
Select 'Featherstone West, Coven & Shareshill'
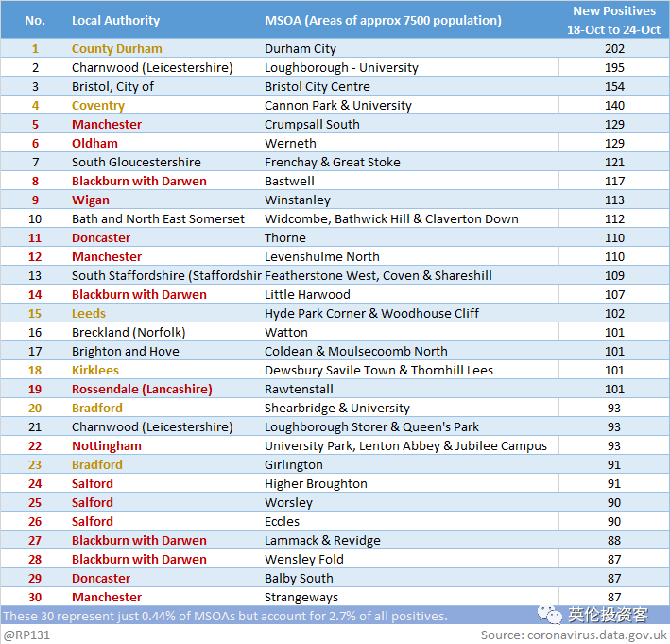[x=378, y=275]
